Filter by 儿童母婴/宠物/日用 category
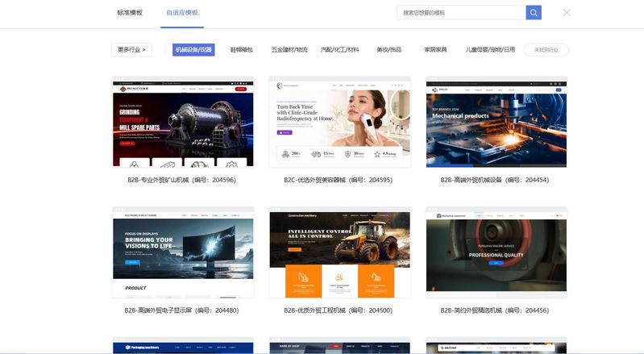Screen dimensions: 644x354 click(490, 50)
